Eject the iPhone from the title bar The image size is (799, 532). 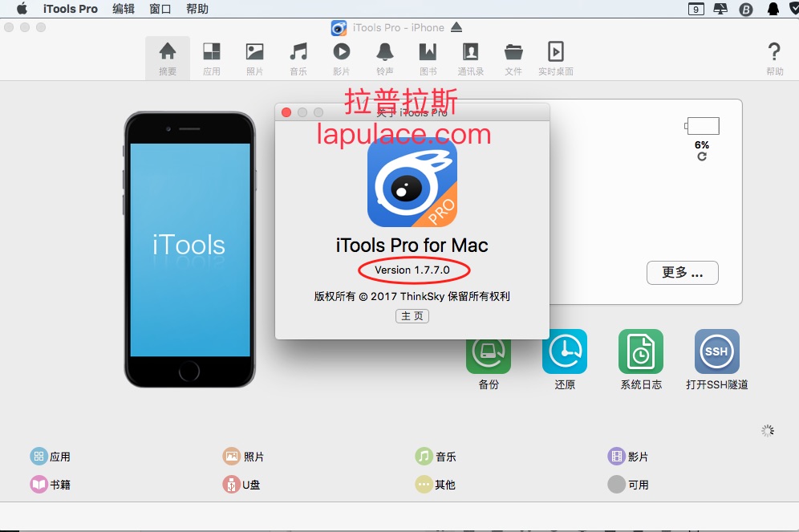[x=456, y=27]
